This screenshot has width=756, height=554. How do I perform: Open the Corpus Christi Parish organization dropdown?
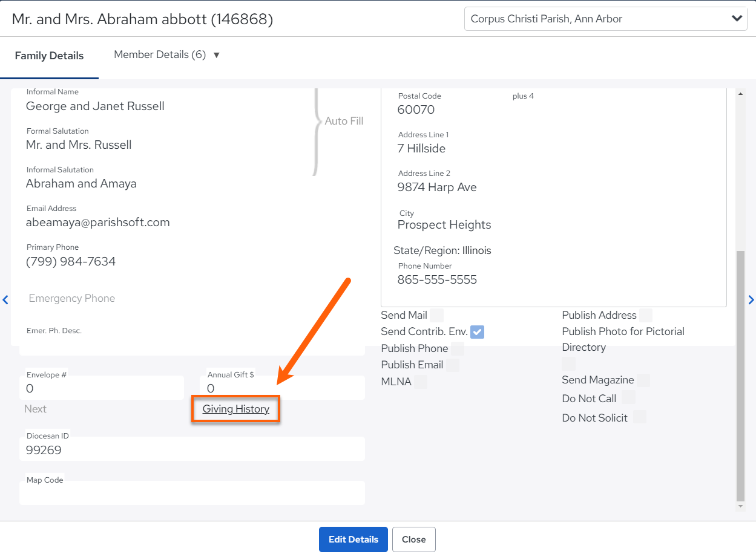[x=605, y=19]
